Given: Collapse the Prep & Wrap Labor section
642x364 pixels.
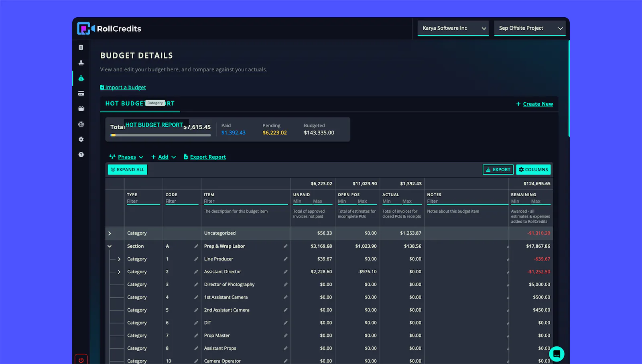Looking at the screenshot, I should [109, 246].
